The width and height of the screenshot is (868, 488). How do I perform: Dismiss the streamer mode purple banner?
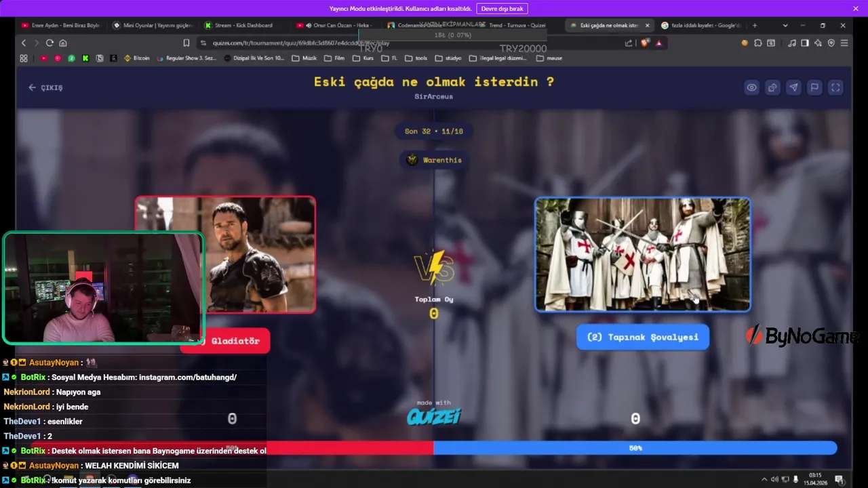point(856,9)
